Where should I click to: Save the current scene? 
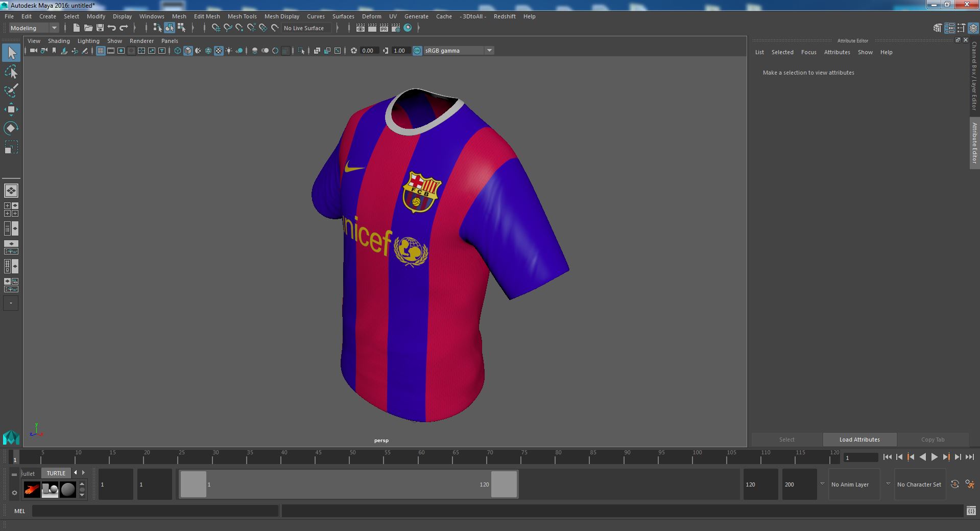point(100,28)
